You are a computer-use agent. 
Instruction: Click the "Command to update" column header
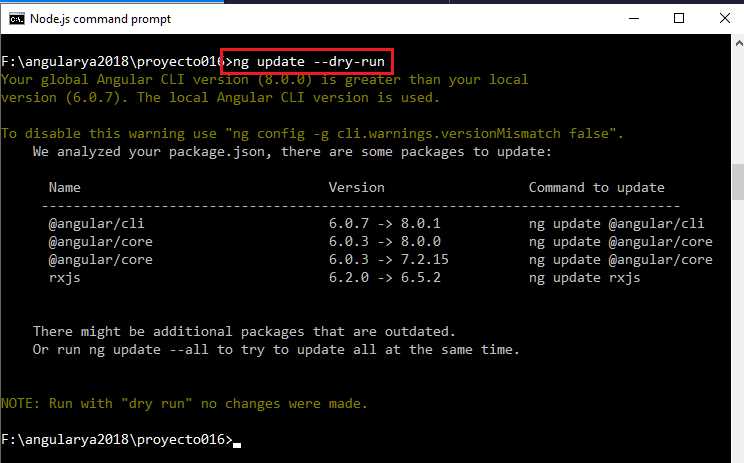click(x=596, y=188)
